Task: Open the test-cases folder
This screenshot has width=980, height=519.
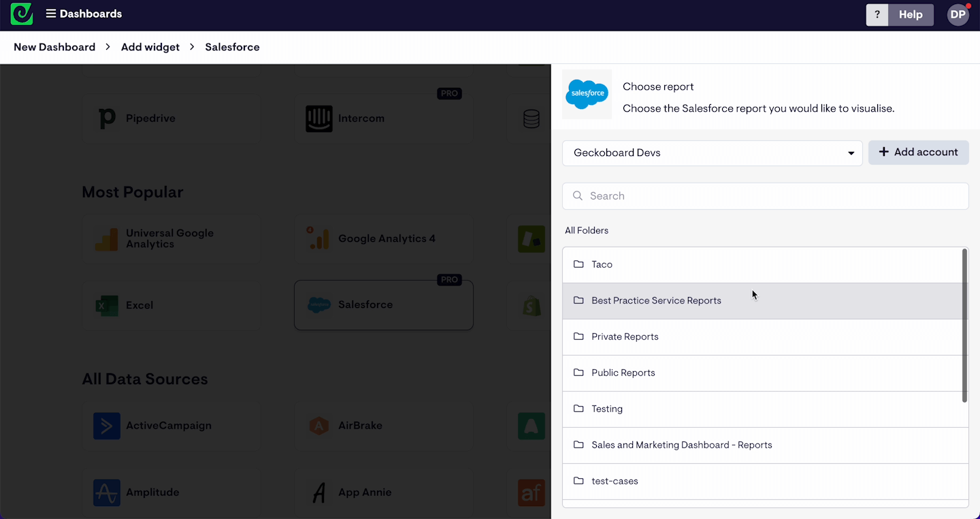Action: tap(762, 482)
